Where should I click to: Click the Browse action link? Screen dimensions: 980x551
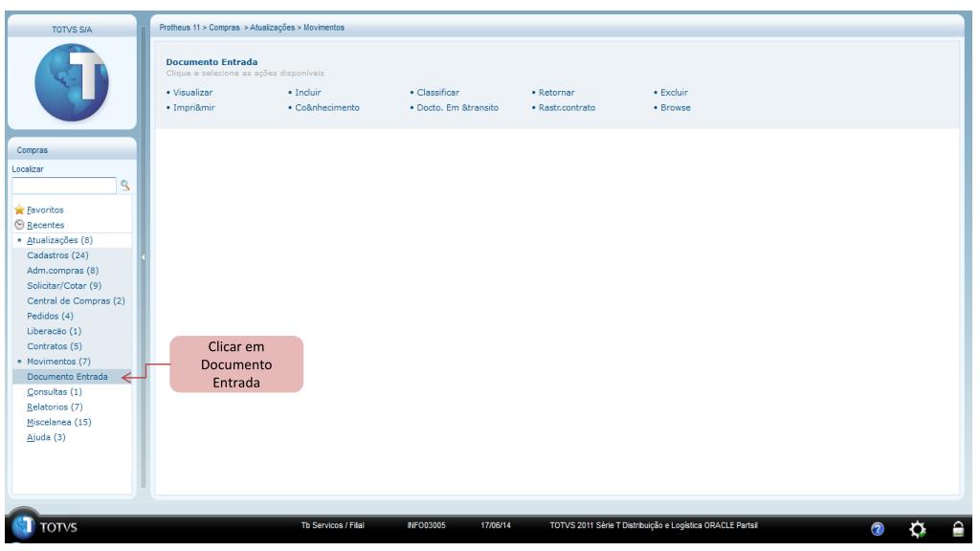(676, 107)
